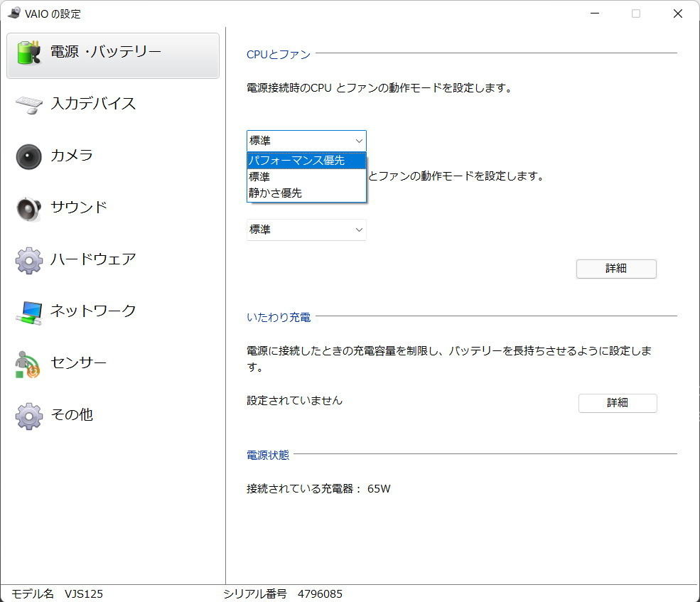Viewport: 700px width, 602px height.
Task: Click the 充電容量を制限 description paragraph
Action: 449,359
